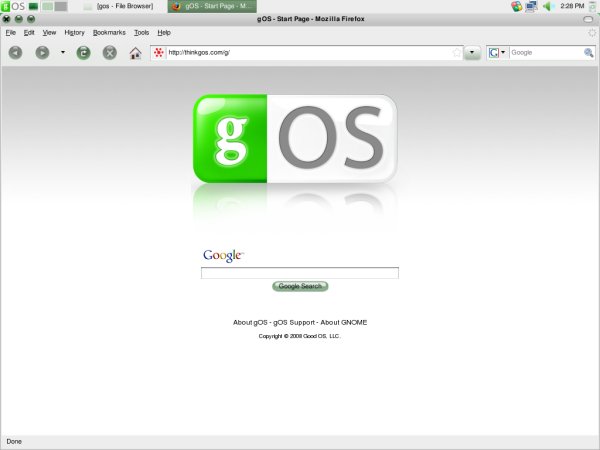Screen dimensions: 600x450
Task: Focus the Google search box on the page
Action: [x=300, y=273]
